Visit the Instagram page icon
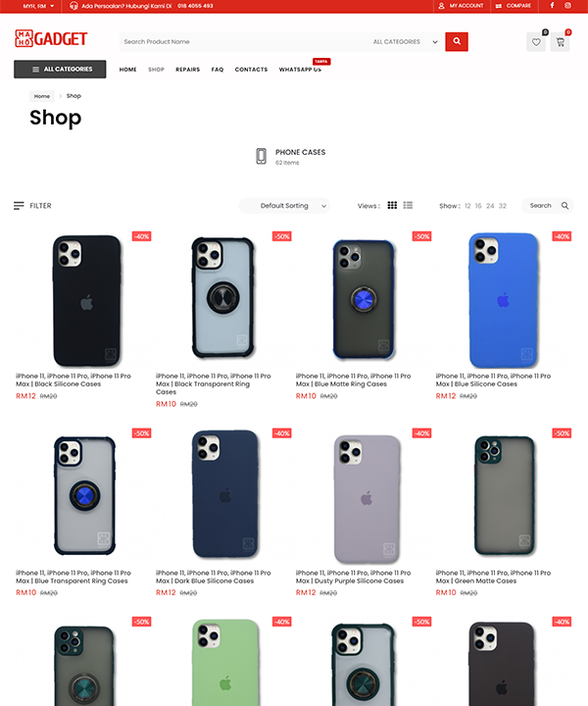The image size is (588, 706). pos(568,6)
